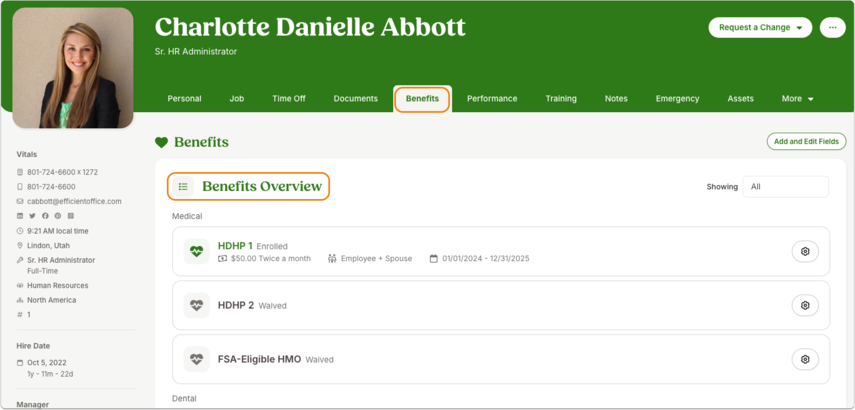Open the Pinterest profile icon

click(58, 216)
